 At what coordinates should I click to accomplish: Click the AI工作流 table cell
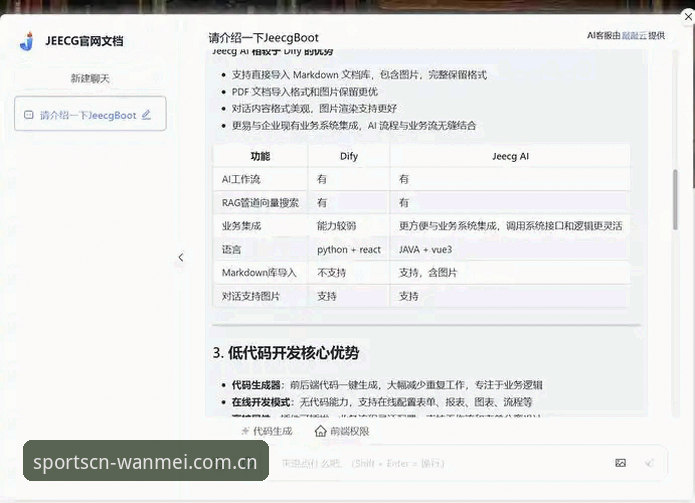[x=260, y=179]
